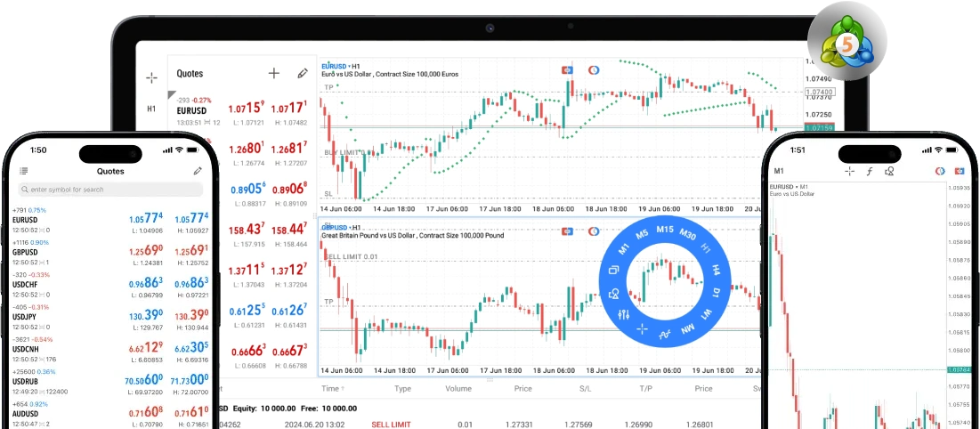980x429 pixels.
Task: Click the red-blue circle icon on GBPUSD chart
Action: pos(594,231)
